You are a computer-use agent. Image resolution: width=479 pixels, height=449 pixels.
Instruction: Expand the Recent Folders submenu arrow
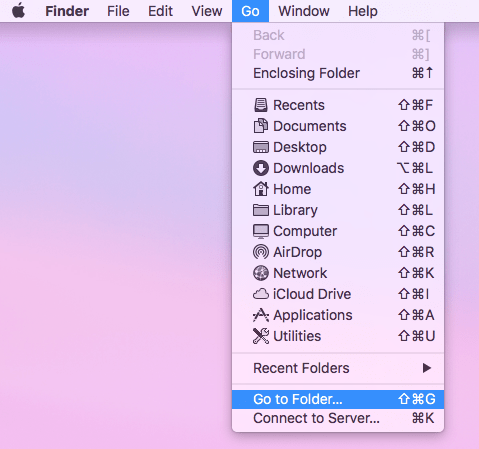pos(427,368)
